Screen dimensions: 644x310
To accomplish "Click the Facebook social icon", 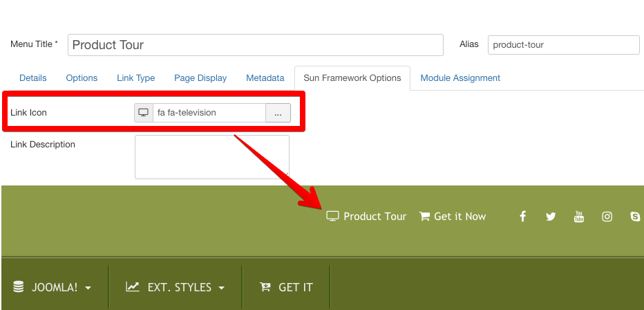I will [x=522, y=217].
